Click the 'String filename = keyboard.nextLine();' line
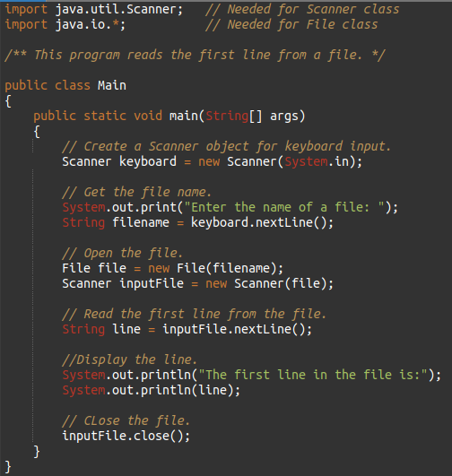The width and height of the screenshot is (452, 476). coord(197,222)
